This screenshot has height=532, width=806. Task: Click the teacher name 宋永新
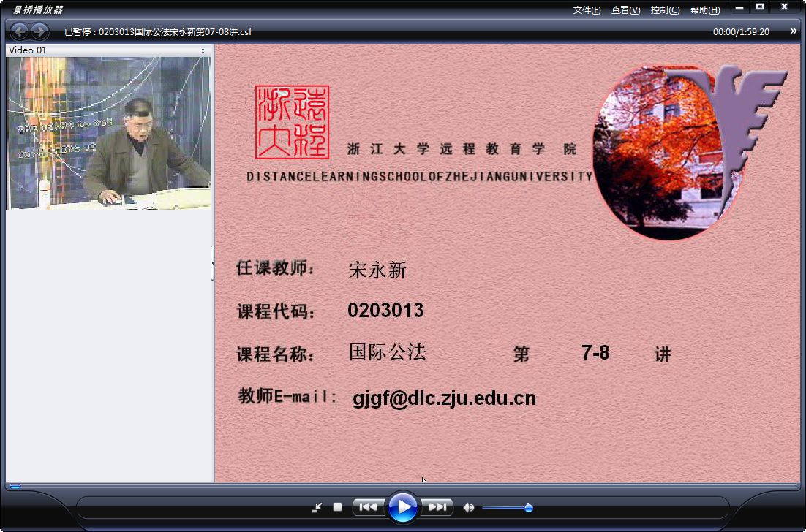[x=377, y=270]
